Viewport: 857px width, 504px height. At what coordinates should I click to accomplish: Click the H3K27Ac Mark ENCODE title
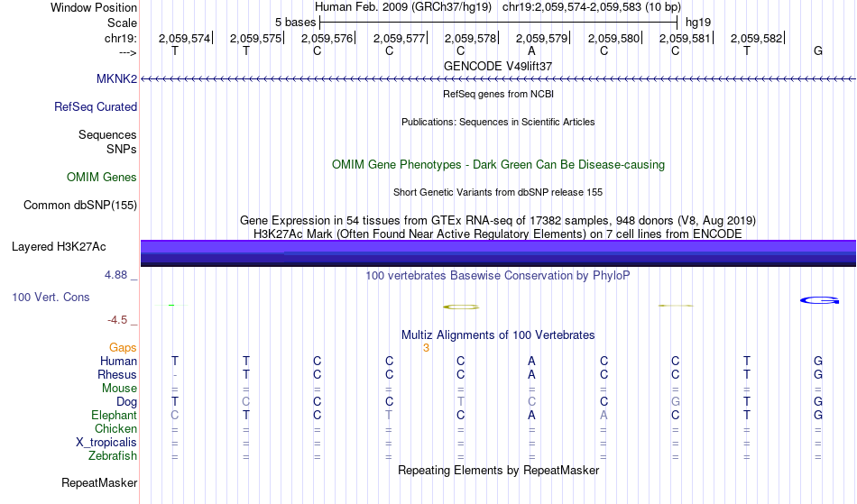498,234
